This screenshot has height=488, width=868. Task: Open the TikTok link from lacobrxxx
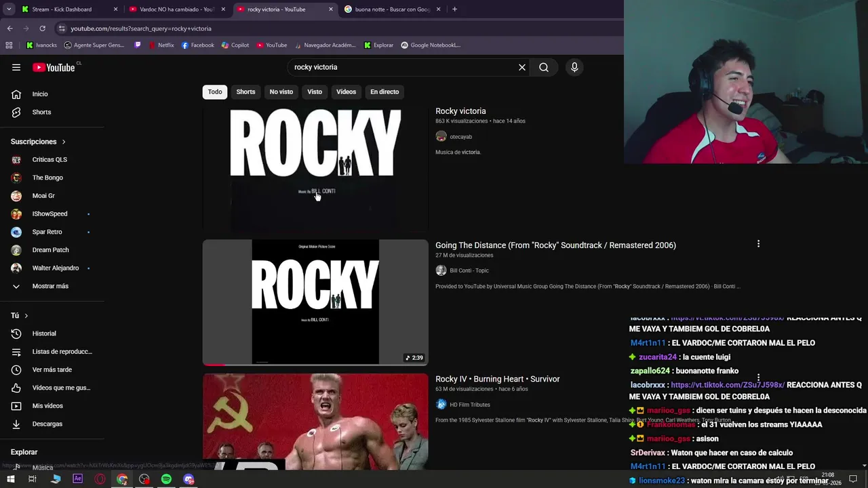tap(728, 385)
